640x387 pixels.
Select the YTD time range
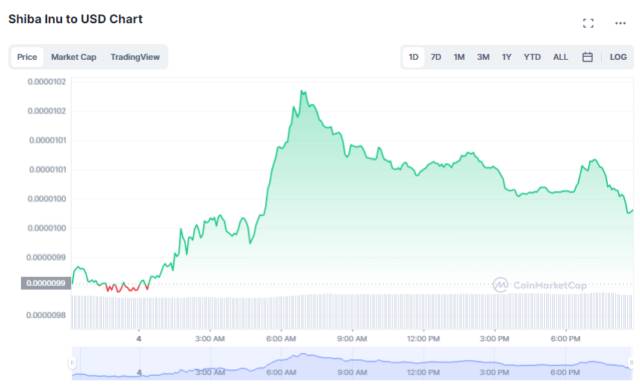point(532,57)
